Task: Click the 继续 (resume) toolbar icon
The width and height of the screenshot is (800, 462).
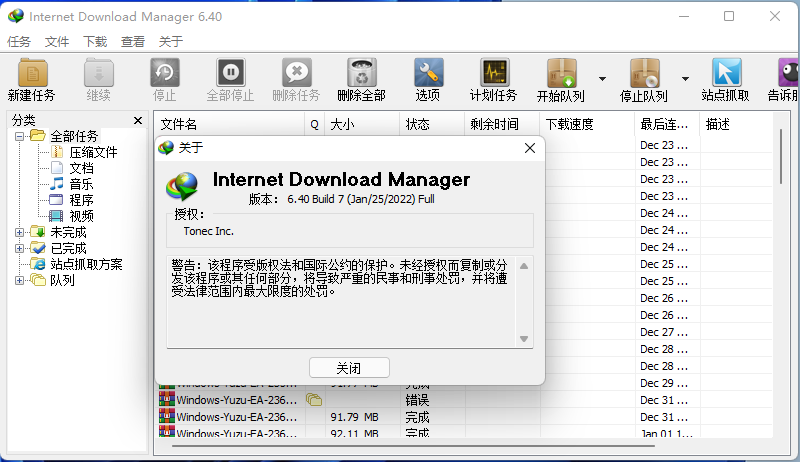Action: (x=98, y=72)
